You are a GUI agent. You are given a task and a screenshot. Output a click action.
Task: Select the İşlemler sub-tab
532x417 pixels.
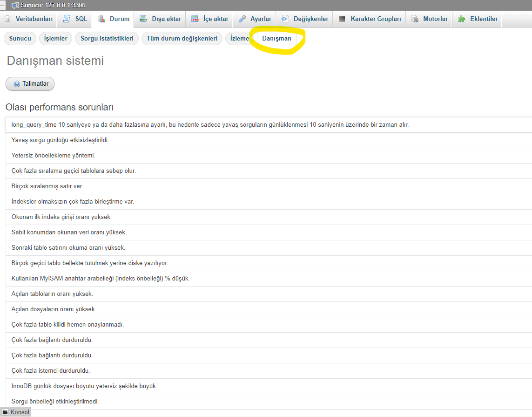pos(56,38)
